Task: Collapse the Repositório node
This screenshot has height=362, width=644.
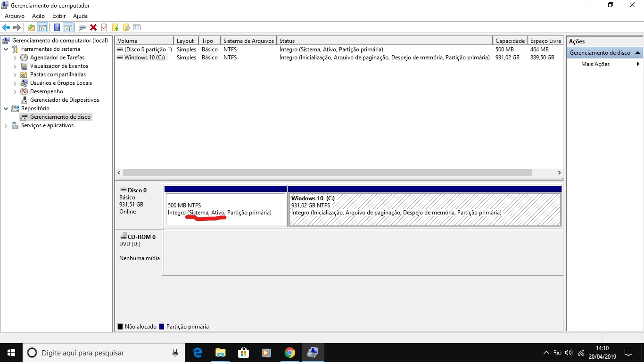Action: click(6, 108)
